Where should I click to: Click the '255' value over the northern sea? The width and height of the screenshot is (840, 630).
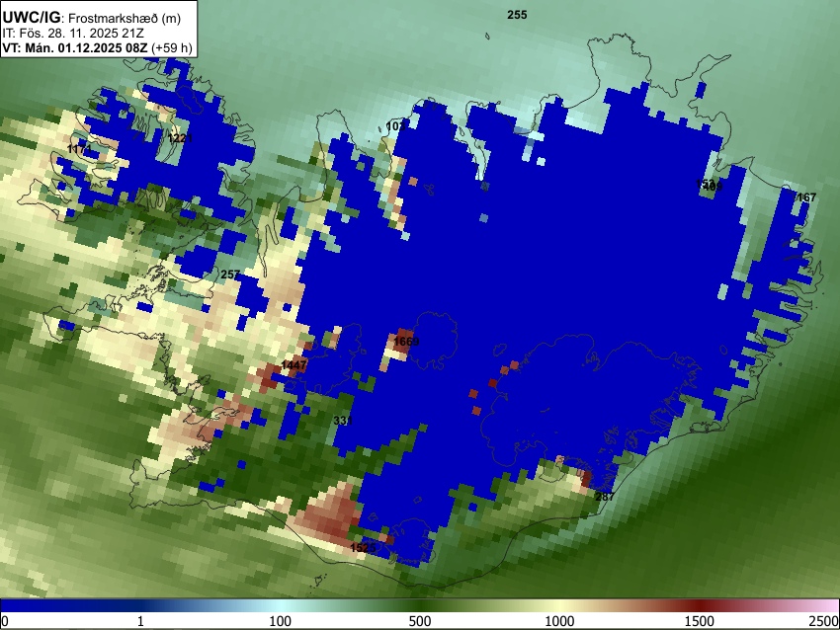tap(517, 15)
